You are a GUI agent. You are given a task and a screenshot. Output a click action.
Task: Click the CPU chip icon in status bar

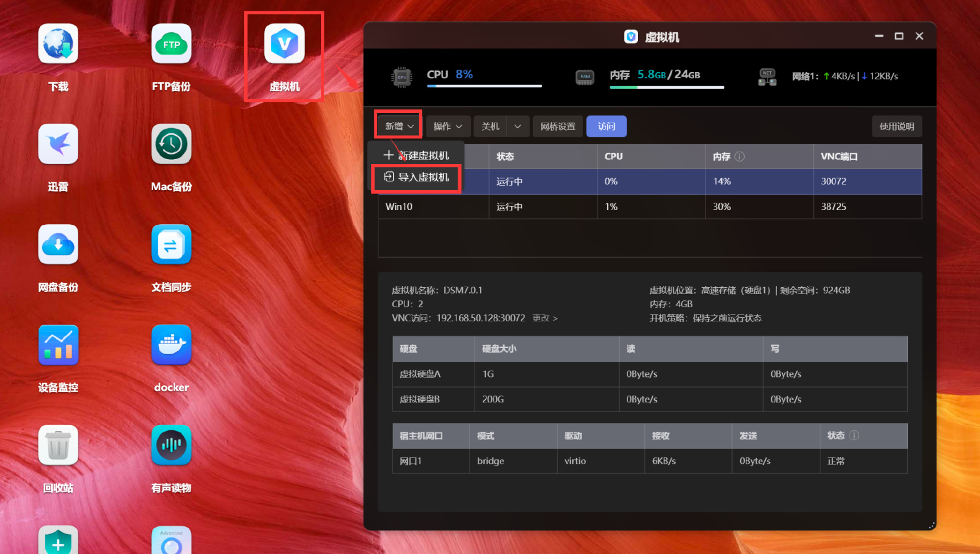(402, 77)
